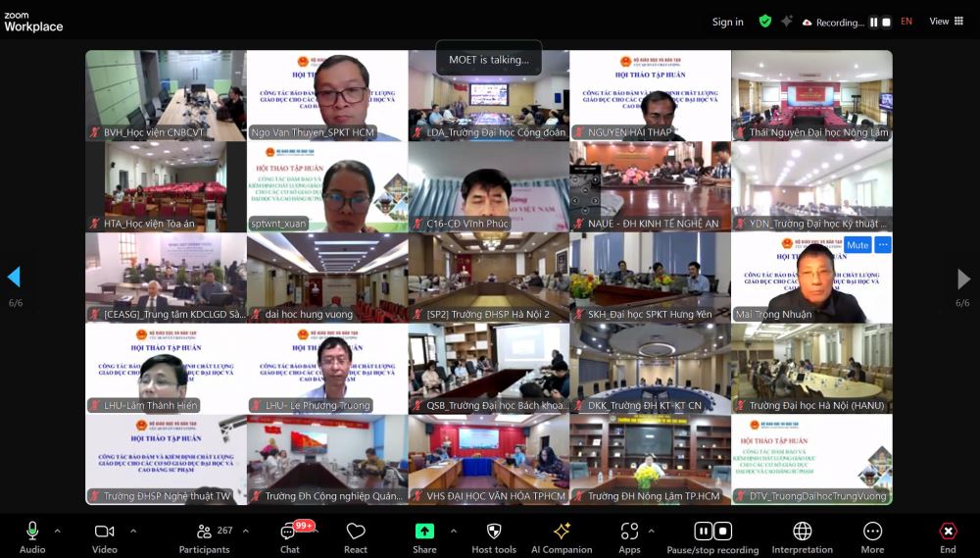
Task: Go to previous gallery page with left arrow
Action: click(14, 278)
